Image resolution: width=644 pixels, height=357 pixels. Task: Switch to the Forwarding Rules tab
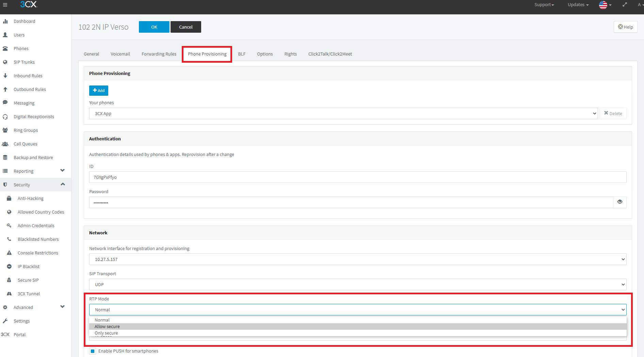pos(159,54)
